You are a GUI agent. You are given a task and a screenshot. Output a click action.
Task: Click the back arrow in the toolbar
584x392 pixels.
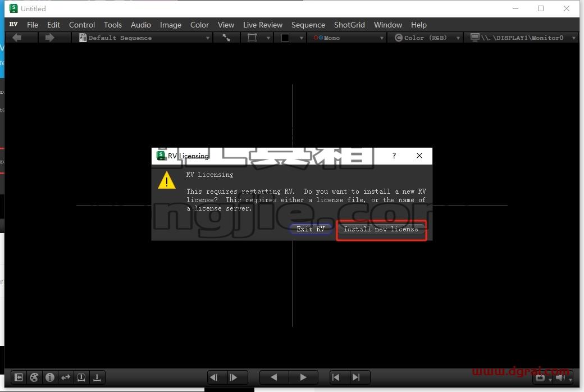pyautogui.click(x=17, y=38)
